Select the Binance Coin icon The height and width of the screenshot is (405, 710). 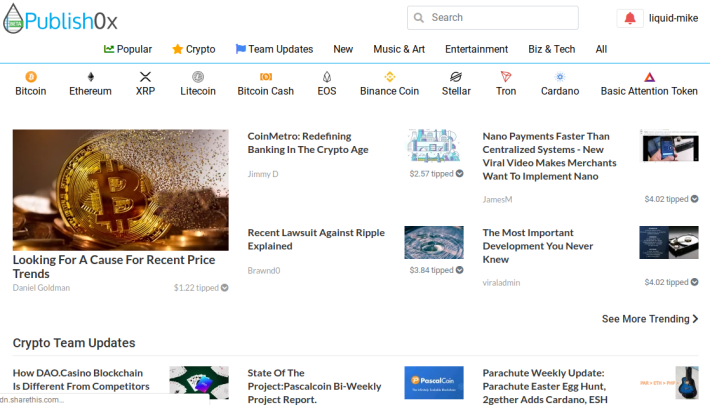point(389,77)
